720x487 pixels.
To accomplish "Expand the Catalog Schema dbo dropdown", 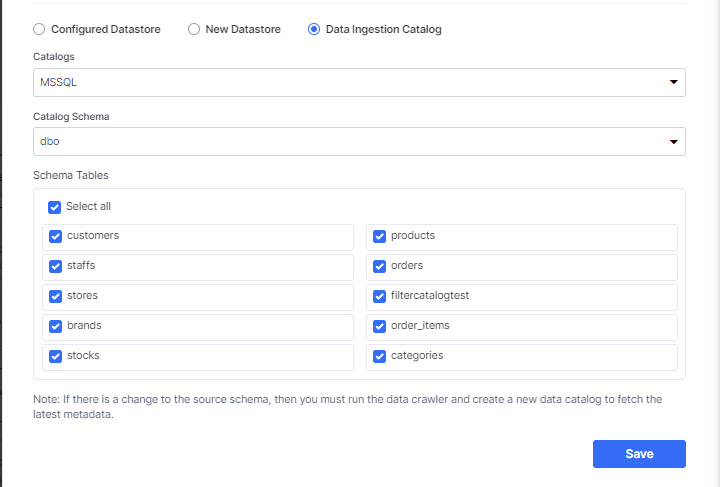I will [359, 141].
